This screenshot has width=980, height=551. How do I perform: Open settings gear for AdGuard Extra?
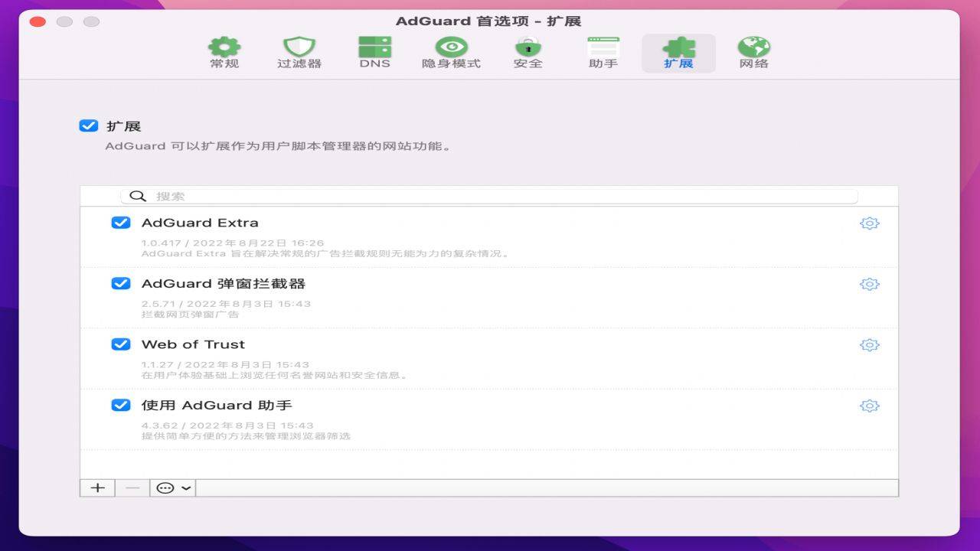pyautogui.click(x=870, y=223)
